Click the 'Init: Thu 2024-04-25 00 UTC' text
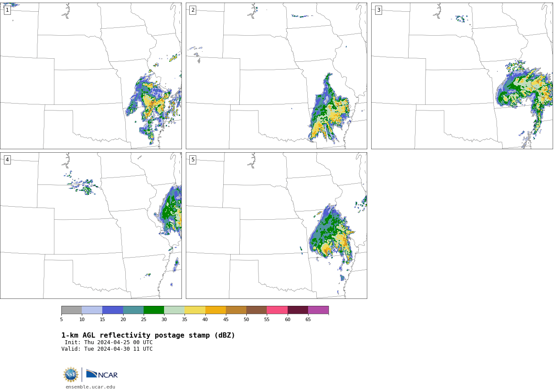The height and width of the screenshot is (392, 557). click(109, 342)
